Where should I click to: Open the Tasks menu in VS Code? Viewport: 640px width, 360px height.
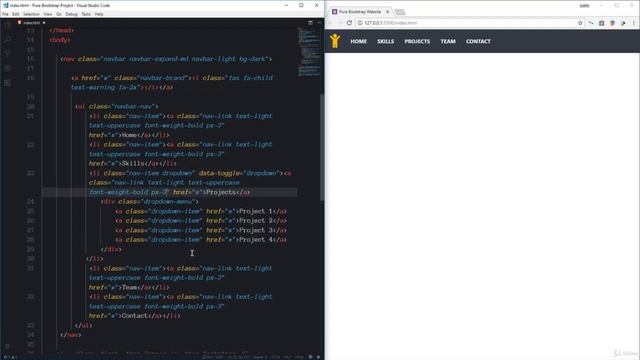[86, 14]
